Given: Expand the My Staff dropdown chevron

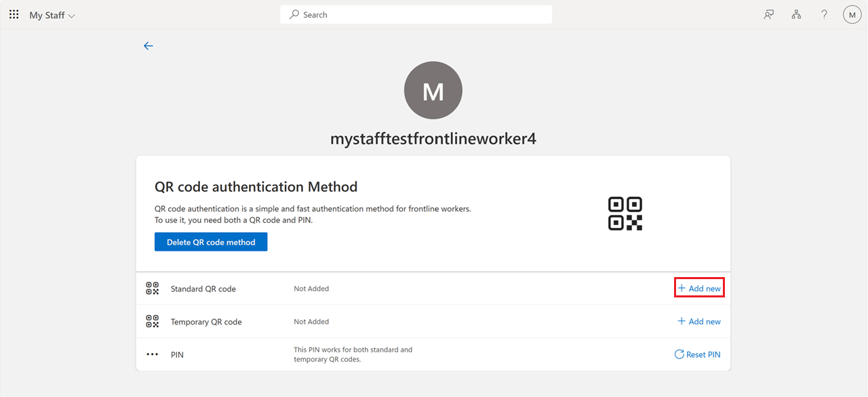Looking at the screenshot, I should pyautogui.click(x=73, y=14).
